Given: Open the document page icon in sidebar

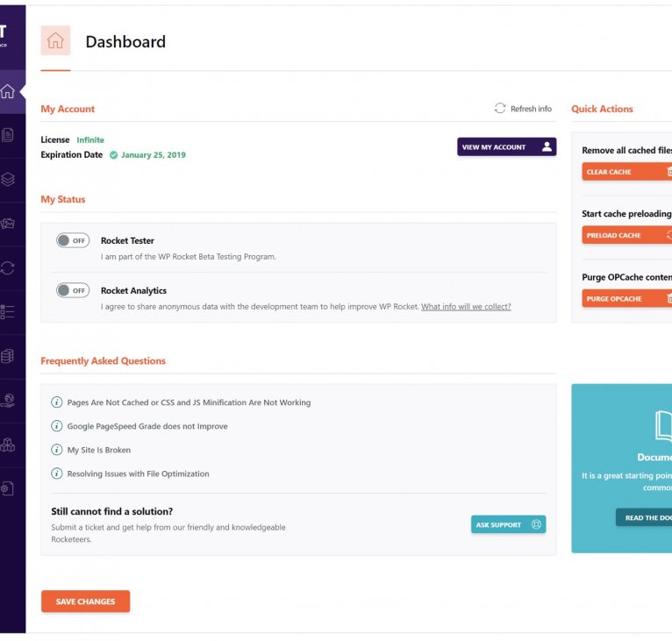Looking at the screenshot, I should coord(8,135).
